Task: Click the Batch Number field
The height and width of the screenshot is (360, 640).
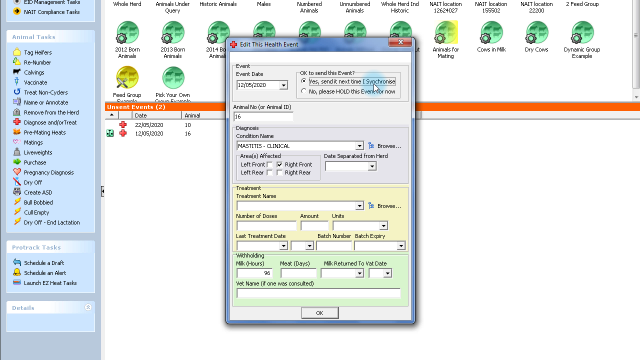Action: click(x=333, y=246)
